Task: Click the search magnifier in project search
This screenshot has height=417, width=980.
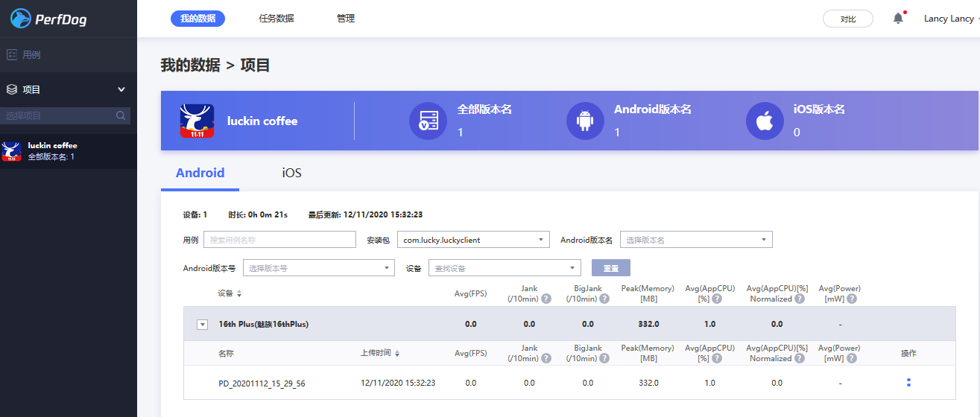Action: pyautogui.click(x=121, y=115)
